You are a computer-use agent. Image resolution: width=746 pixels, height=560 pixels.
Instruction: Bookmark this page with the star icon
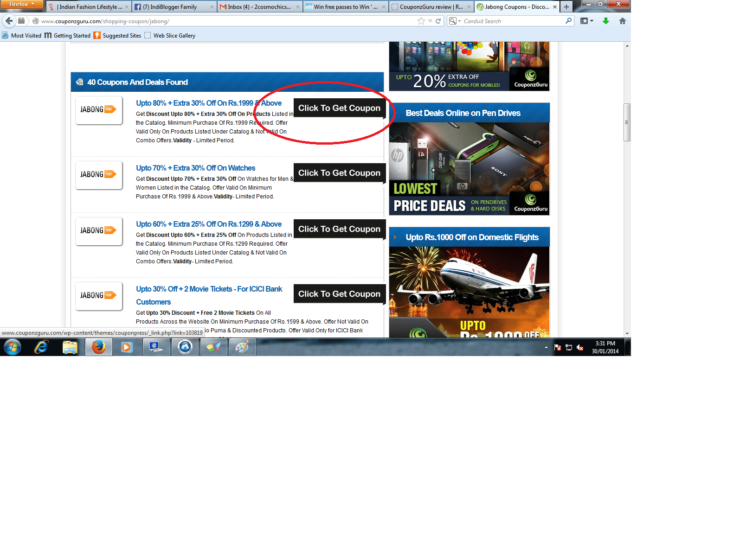tap(421, 21)
